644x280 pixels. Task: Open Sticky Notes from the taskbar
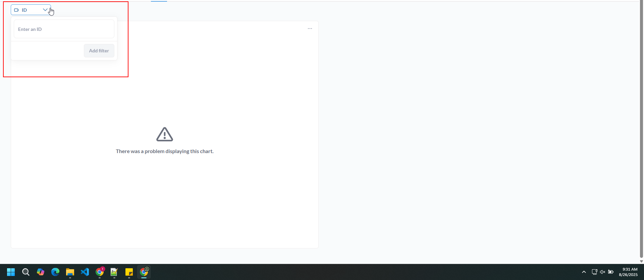pos(129,272)
